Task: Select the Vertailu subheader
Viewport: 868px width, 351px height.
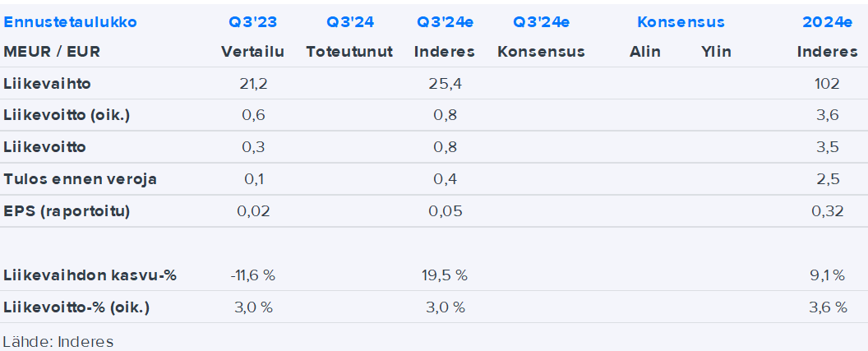Action: 253,52
